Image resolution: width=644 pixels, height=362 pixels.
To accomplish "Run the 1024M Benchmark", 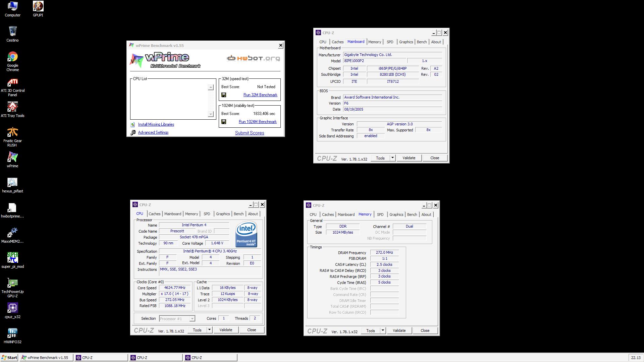I will point(258,122).
